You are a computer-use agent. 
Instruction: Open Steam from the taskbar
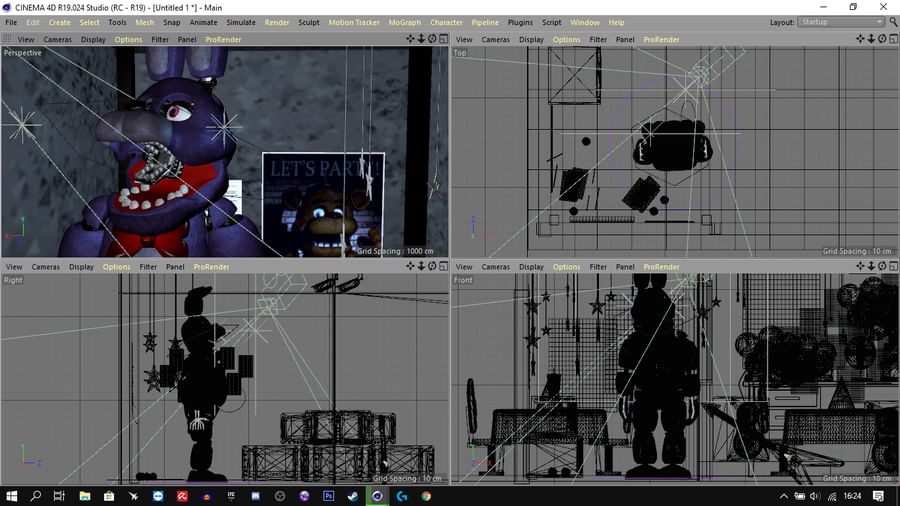352,496
